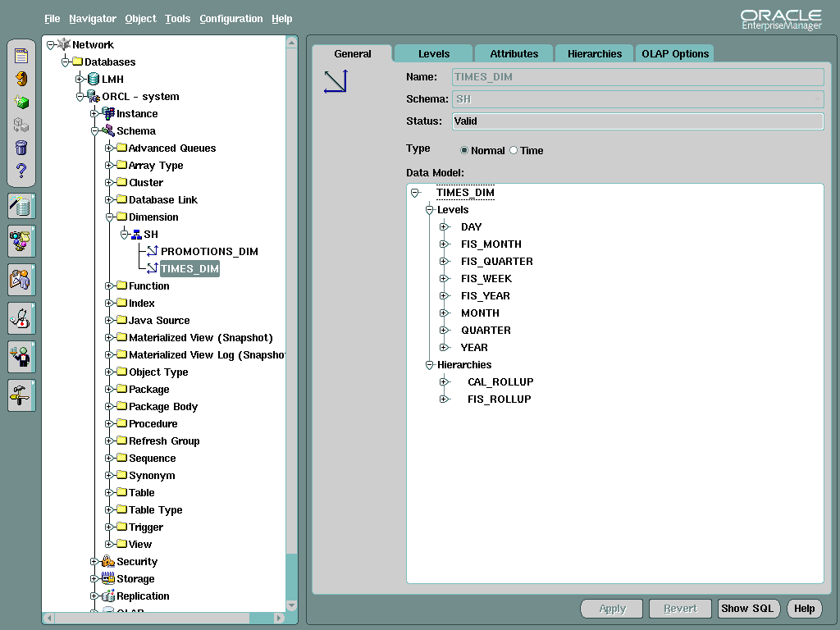
Task: Click the vertical scrollbar of navigator tree
Action: pos(291,328)
